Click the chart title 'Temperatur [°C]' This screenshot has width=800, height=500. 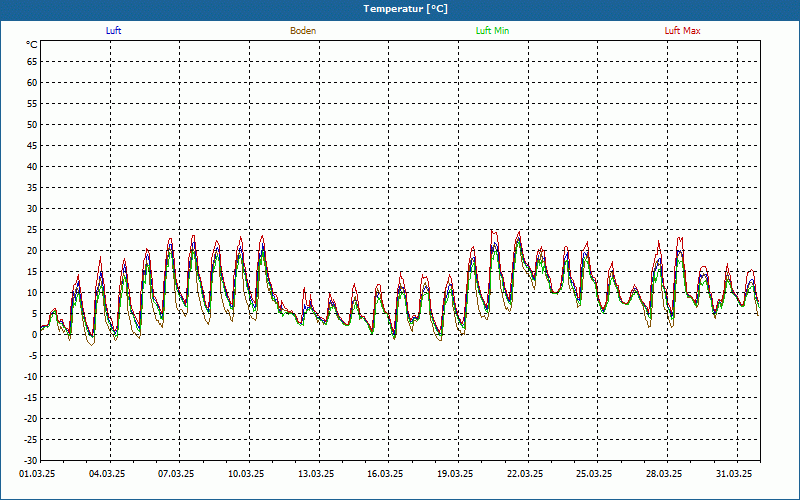click(x=406, y=9)
